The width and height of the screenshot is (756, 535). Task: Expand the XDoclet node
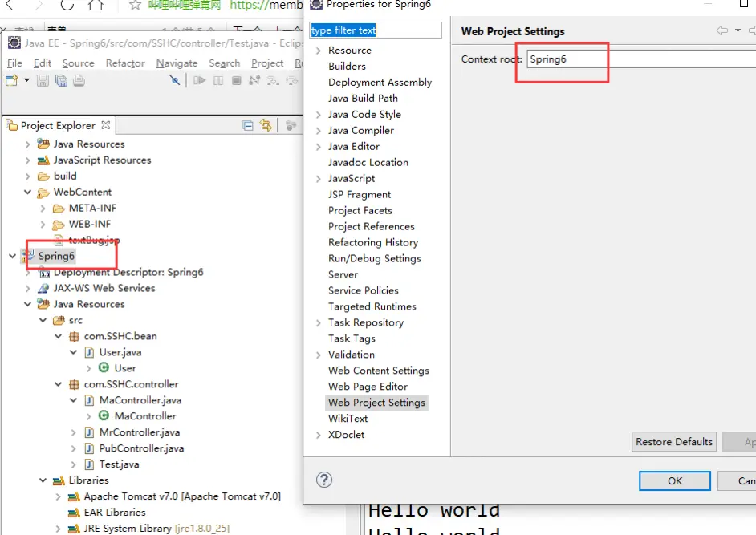[319, 435]
